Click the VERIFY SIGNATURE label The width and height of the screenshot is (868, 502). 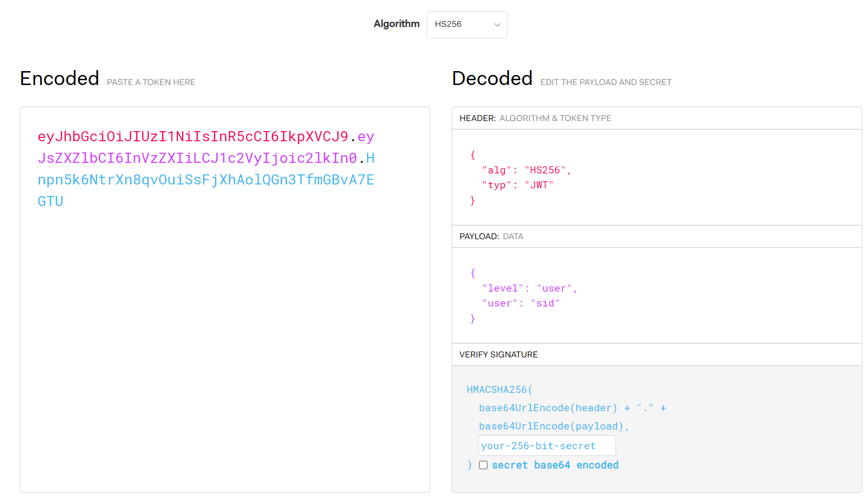pyautogui.click(x=498, y=355)
